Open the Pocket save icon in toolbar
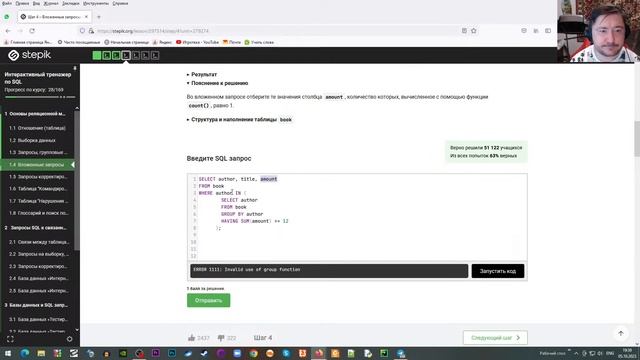Screen dimensions: 640x360 click(x=524, y=31)
